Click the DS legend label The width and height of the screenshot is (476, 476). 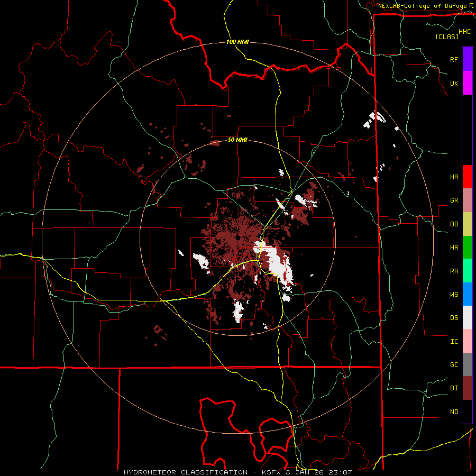tap(454, 318)
